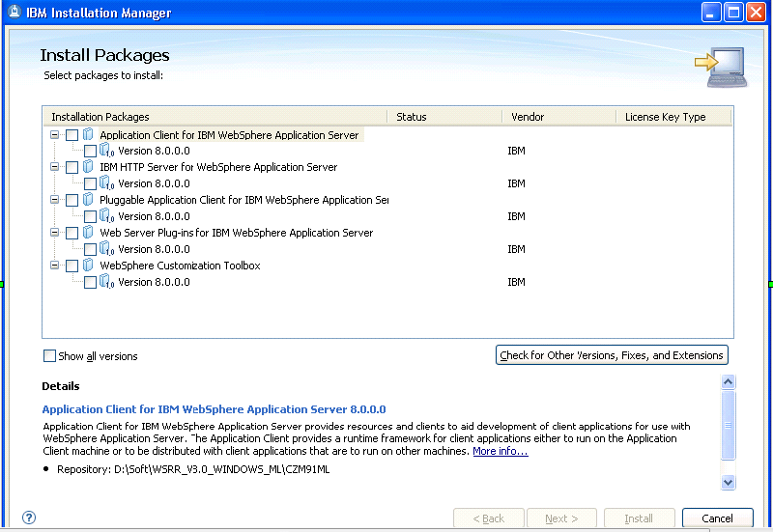Check Web Server Plug-ins package

[x=72, y=233]
